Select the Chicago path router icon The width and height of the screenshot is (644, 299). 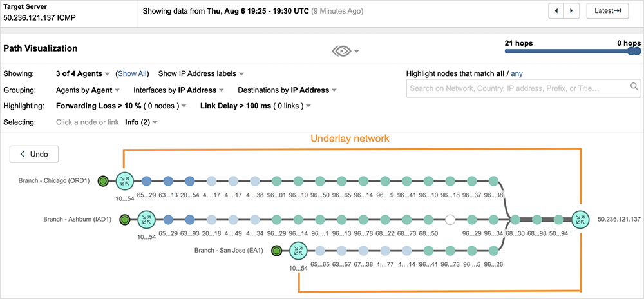(124, 180)
